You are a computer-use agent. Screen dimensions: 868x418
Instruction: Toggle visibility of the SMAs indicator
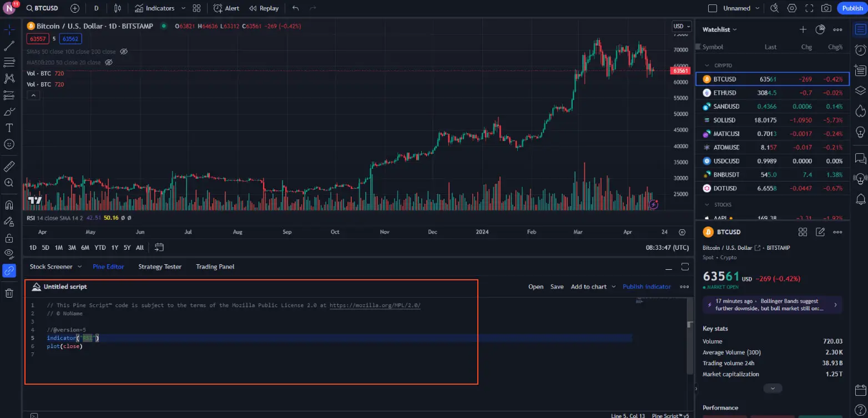[x=124, y=52]
